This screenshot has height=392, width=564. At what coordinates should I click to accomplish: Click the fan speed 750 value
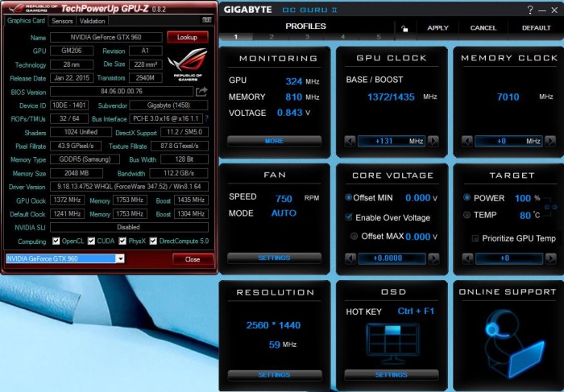(284, 198)
